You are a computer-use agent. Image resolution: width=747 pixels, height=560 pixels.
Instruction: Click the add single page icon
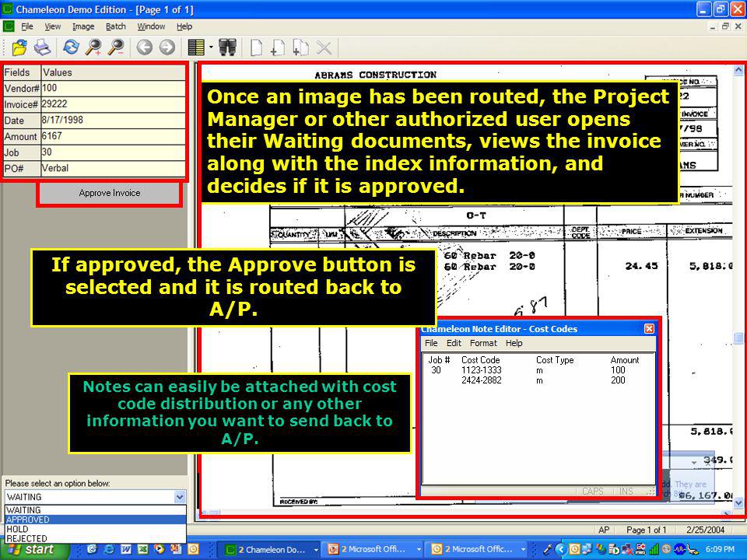(x=278, y=47)
